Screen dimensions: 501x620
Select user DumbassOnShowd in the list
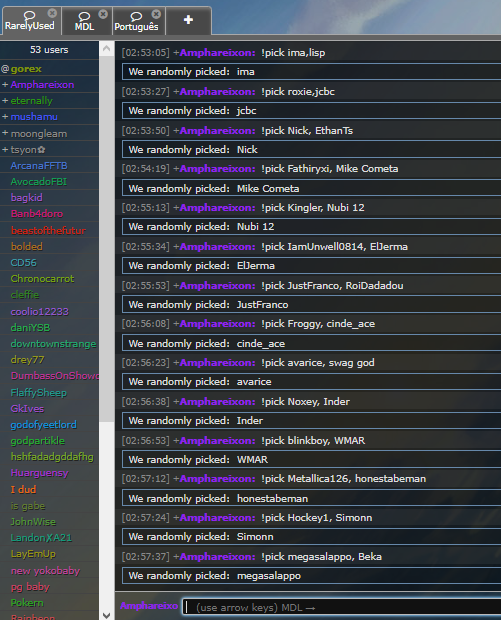pos(55,376)
